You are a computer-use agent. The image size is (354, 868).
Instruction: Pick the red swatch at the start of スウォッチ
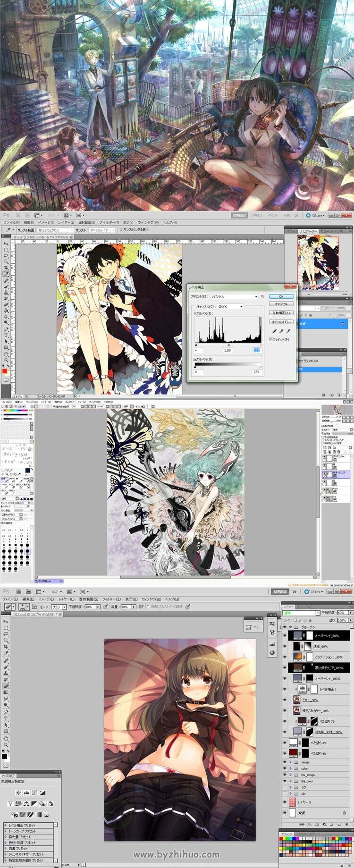coord(282,839)
